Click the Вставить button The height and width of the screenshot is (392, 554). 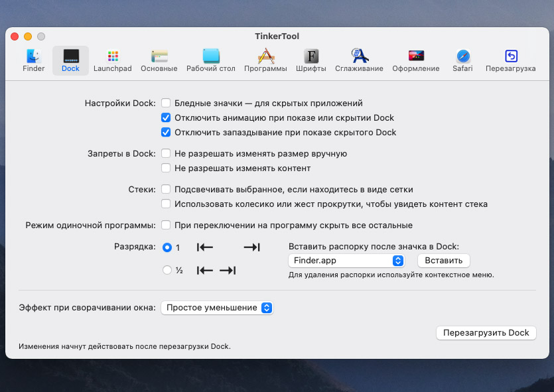[443, 261]
